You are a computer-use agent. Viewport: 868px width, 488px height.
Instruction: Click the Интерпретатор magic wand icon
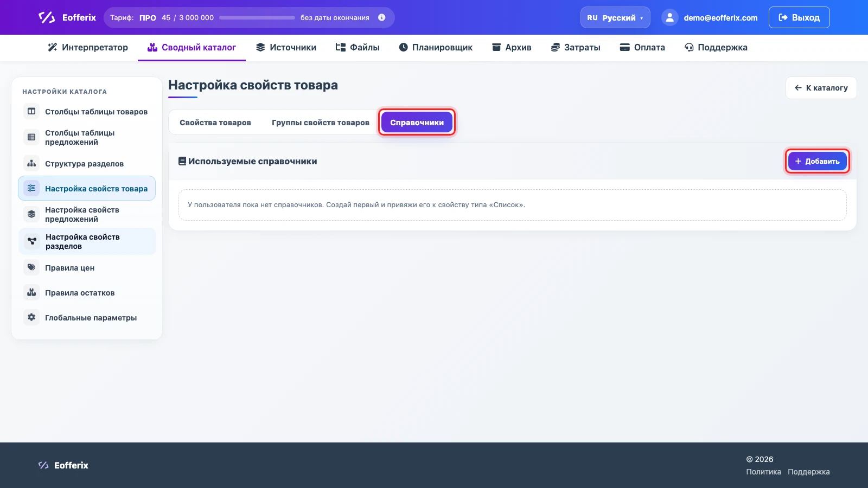pyautogui.click(x=53, y=47)
